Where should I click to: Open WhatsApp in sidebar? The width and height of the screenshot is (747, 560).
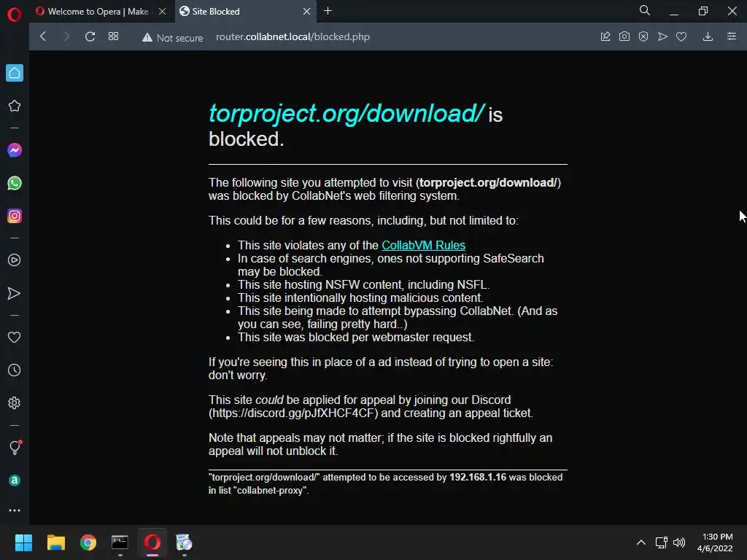15,183
